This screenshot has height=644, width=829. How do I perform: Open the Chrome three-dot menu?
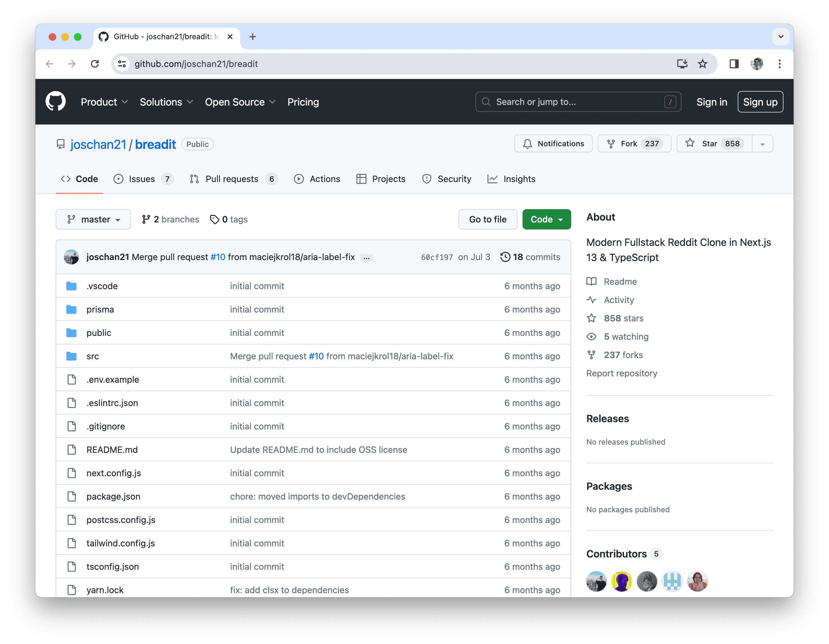[x=779, y=64]
